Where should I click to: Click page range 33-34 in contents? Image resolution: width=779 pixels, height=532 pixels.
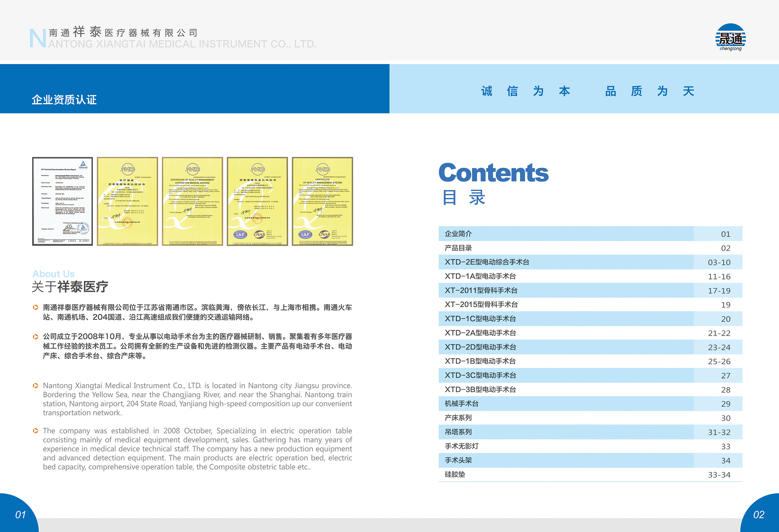point(719,475)
